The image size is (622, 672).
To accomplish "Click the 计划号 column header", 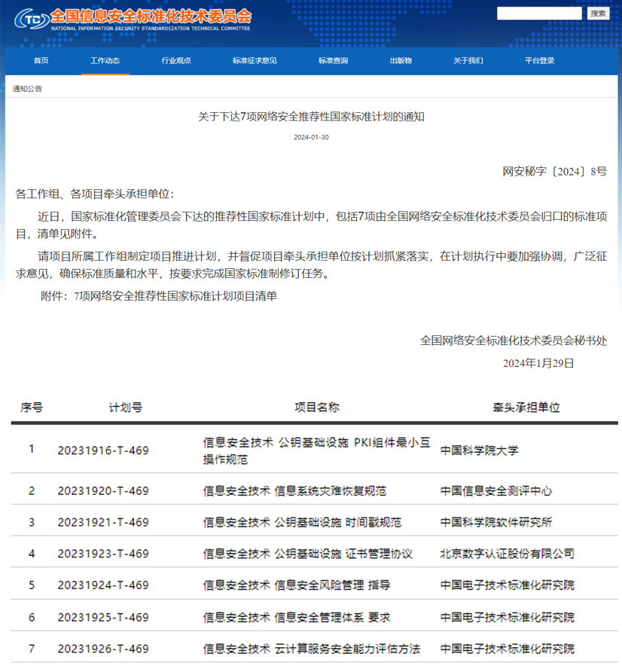I will [x=126, y=407].
